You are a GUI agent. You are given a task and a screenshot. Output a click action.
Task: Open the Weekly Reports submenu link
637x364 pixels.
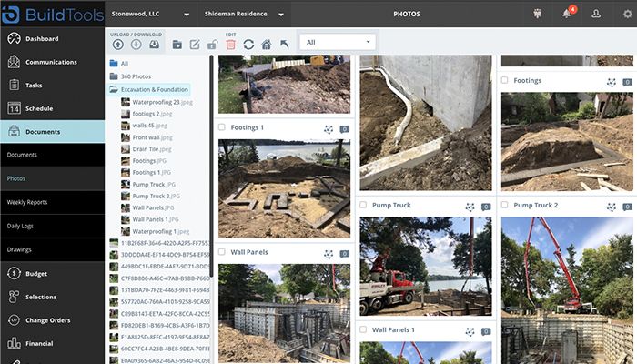53,202
